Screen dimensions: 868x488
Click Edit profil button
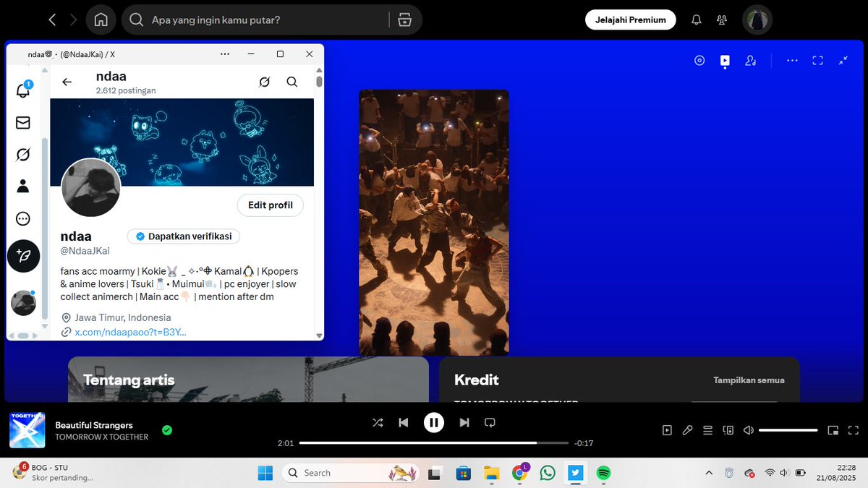pyautogui.click(x=271, y=205)
